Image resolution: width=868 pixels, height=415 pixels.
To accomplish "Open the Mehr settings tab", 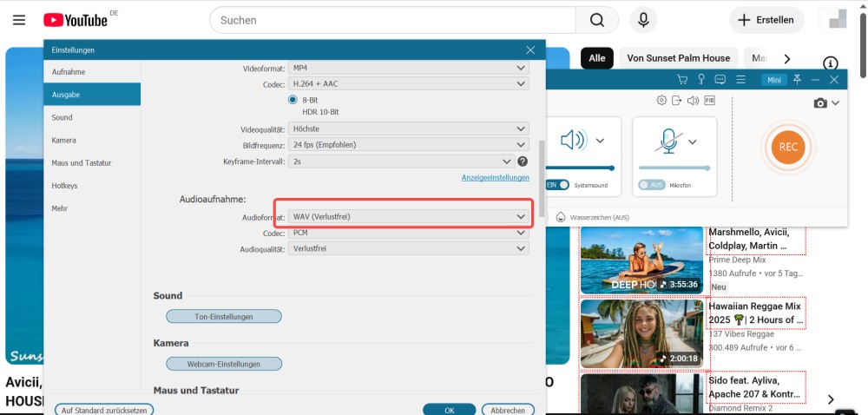I will [x=92, y=208].
